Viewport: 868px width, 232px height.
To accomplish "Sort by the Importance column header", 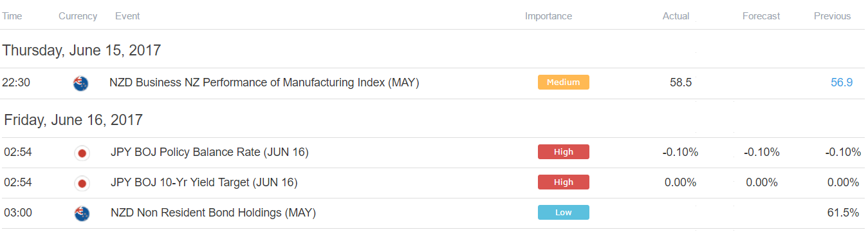I will 548,16.
